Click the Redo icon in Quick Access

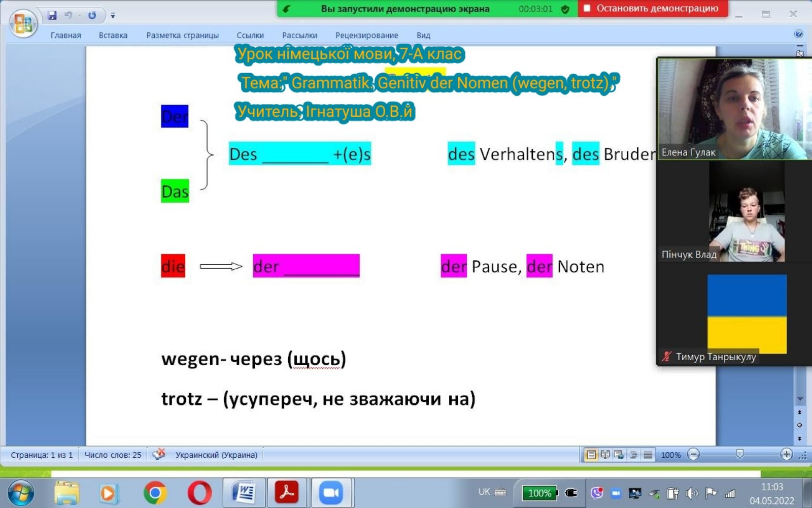pos(92,15)
